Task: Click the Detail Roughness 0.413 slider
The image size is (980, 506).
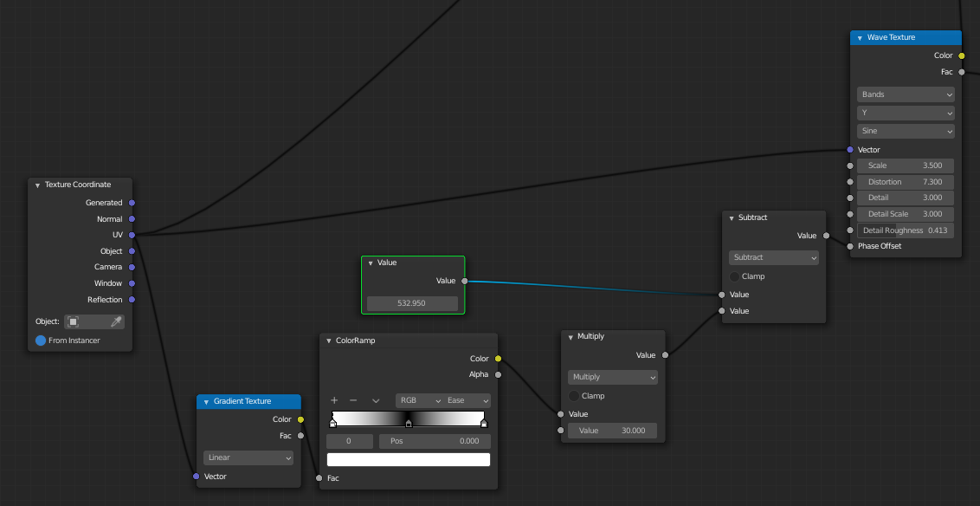Action: pyautogui.click(x=906, y=230)
